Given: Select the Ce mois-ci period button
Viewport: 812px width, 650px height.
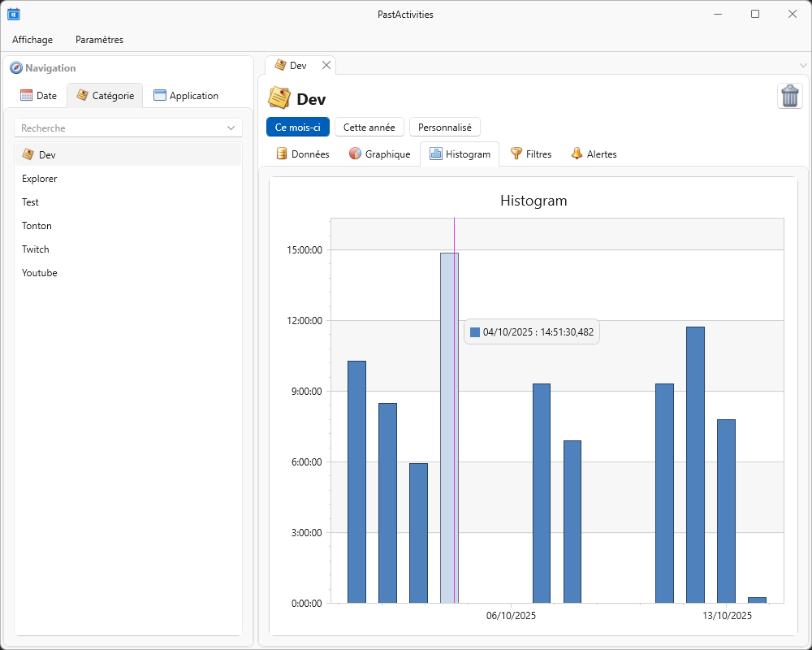Looking at the screenshot, I should click(297, 127).
